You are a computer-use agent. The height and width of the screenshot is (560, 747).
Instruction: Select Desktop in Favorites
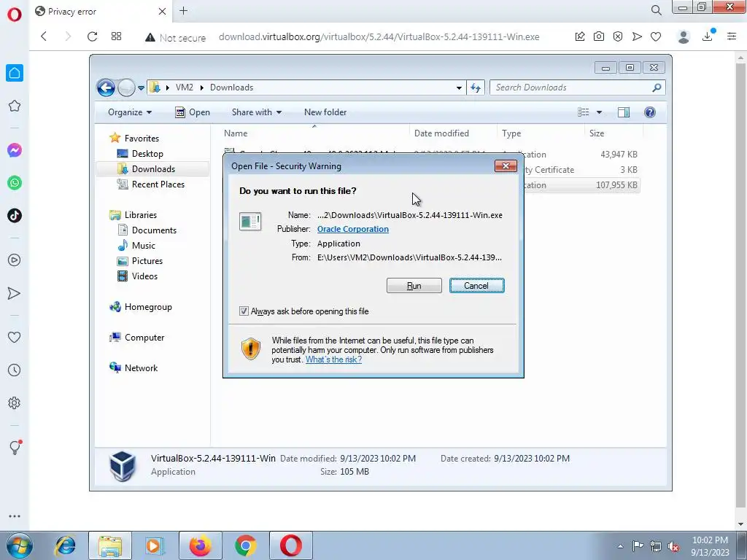(147, 154)
